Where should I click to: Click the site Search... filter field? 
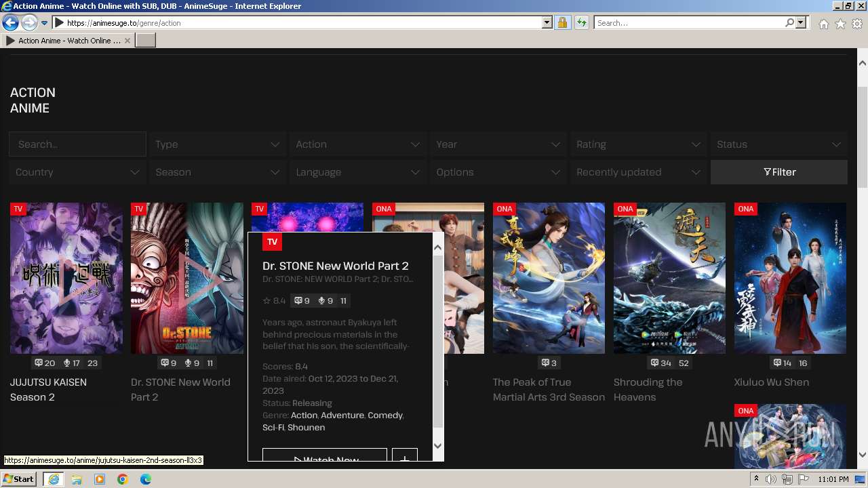[77, 144]
